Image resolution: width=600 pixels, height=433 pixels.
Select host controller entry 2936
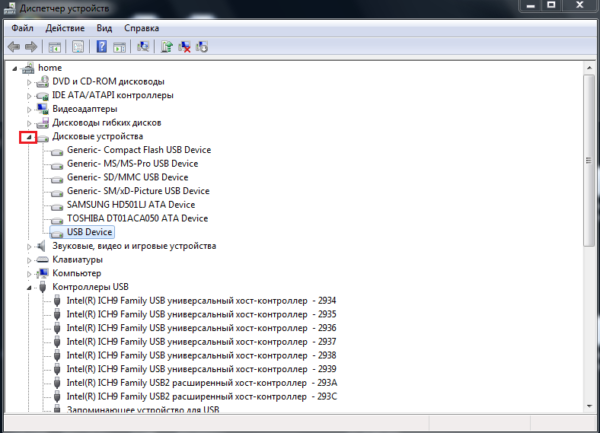(201, 328)
